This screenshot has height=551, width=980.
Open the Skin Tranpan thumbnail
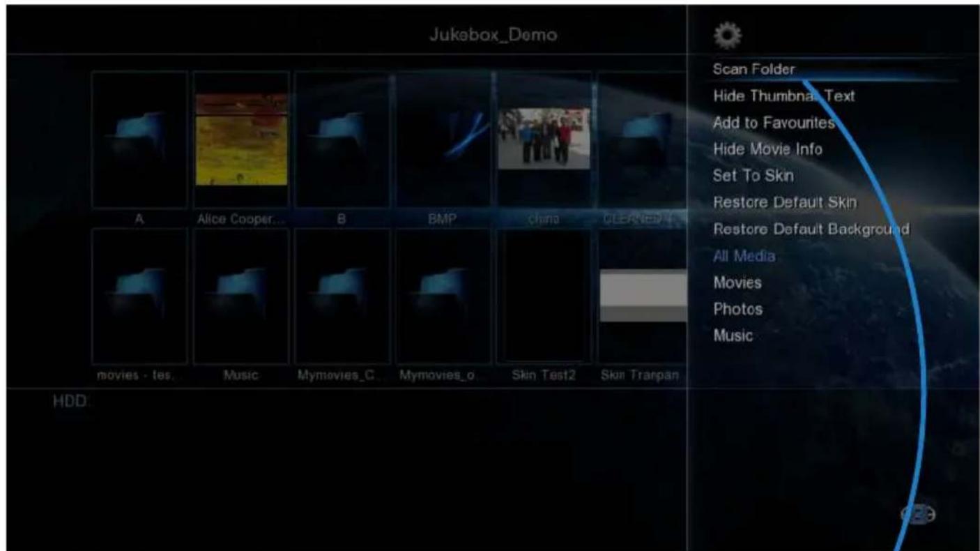tap(642, 296)
